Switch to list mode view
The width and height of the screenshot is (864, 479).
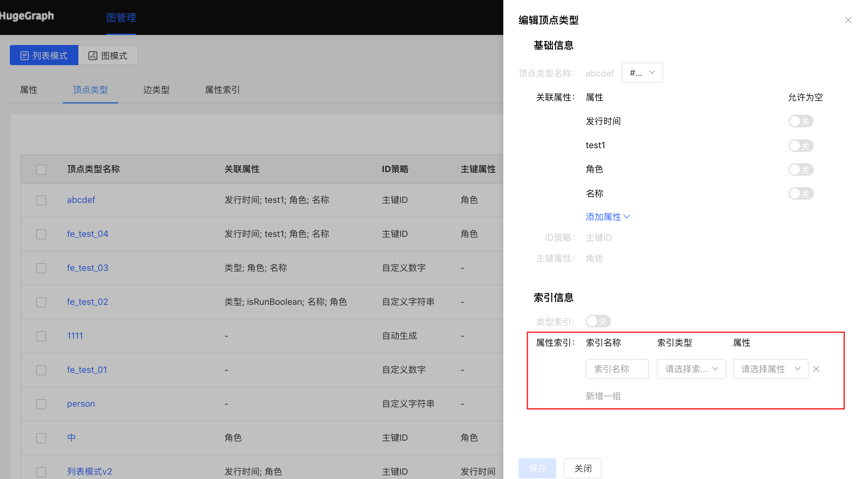(44, 56)
